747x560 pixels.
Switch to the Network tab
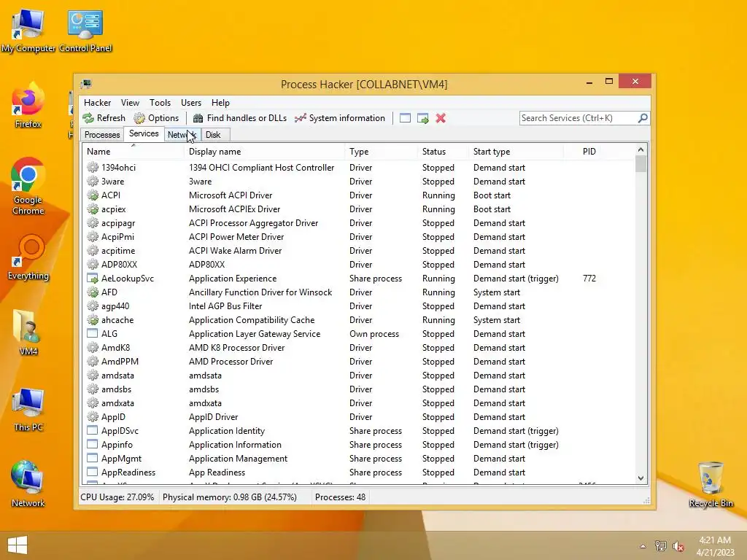(x=182, y=135)
